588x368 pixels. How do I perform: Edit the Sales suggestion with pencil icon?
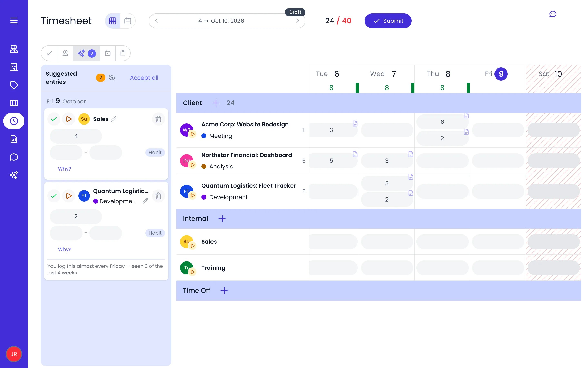click(114, 119)
